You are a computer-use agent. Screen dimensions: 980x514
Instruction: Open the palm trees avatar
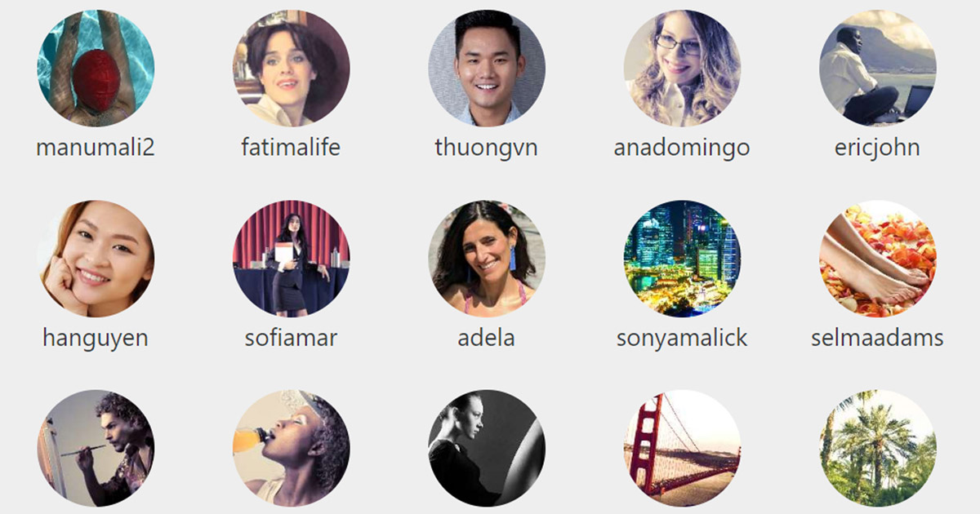point(878,449)
